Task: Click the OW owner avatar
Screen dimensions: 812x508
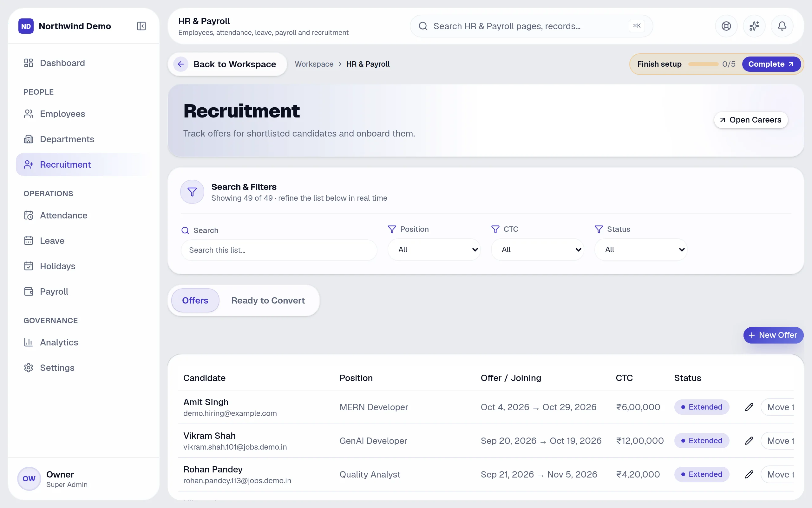Action: click(29, 478)
